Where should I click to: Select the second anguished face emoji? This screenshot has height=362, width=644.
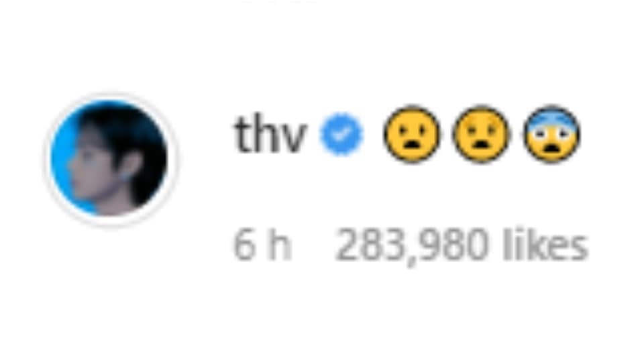(481, 134)
